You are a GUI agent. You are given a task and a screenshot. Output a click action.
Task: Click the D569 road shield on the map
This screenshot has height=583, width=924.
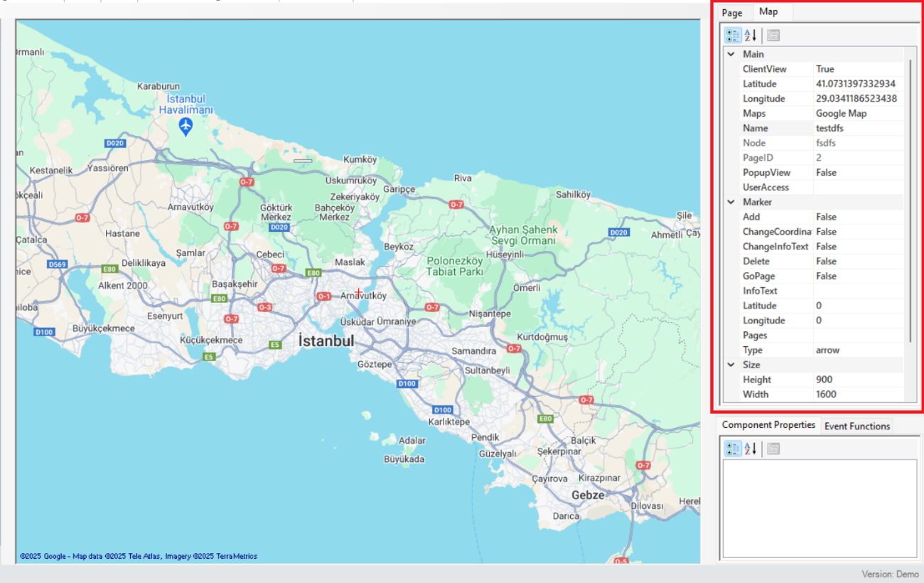(x=58, y=264)
